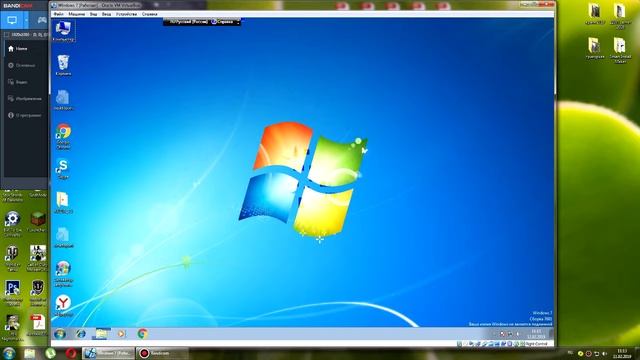Image resolution: width=640 pixels, height=360 pixels.
Task: Open Bandicam recording mode dropdown arrow
Action: click(x=27, y=20)
